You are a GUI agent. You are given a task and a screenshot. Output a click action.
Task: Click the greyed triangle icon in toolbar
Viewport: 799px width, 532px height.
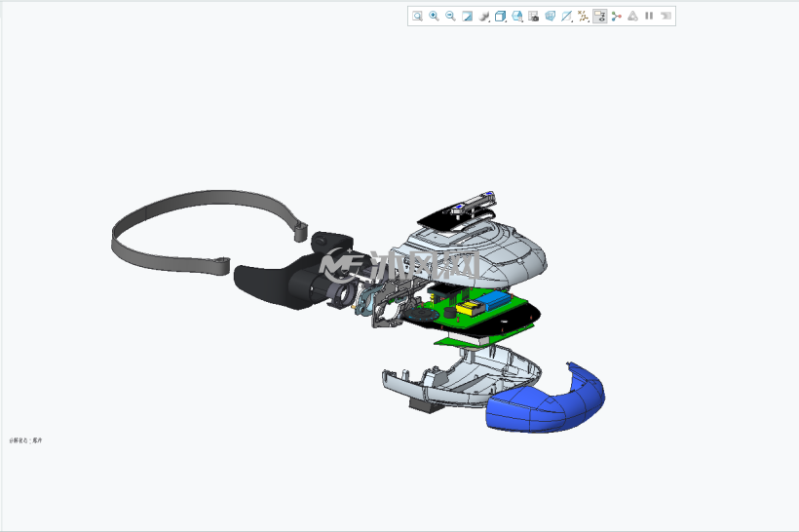click(633, 16)
